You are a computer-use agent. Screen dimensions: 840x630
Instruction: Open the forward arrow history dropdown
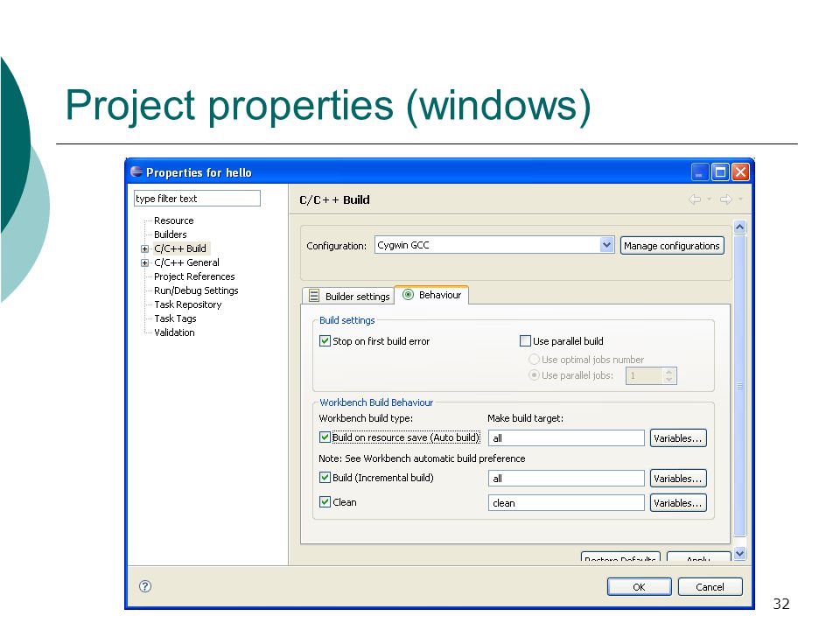[x=740, y=199]
